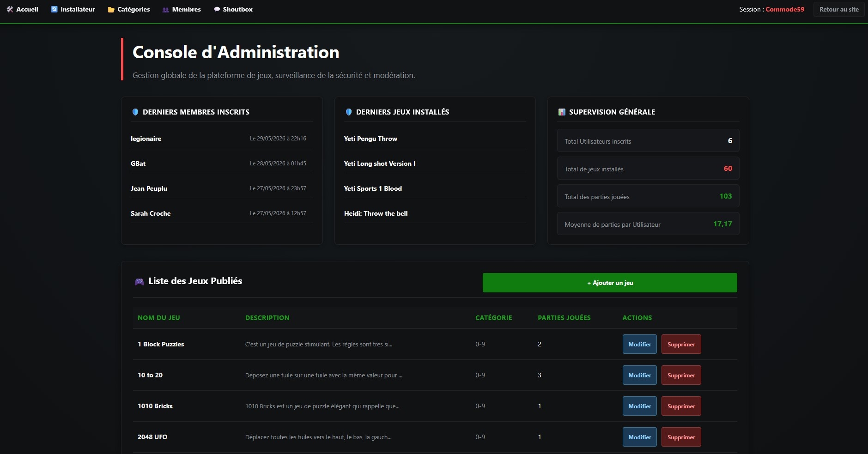The height and width of the screenshot is (454, 868).
Task: Click Supprimer for 1 Block Puzzles
Action: pos(681,344)
